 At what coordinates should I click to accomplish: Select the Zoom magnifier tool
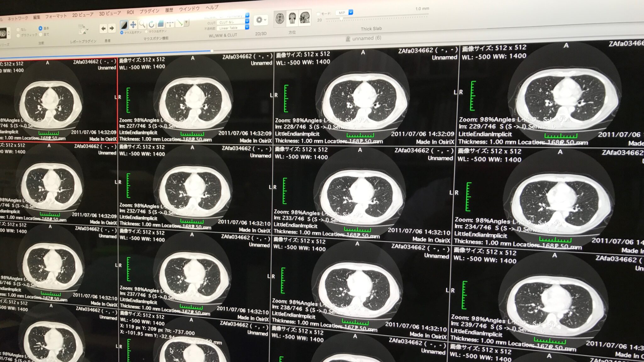(x=142, y=24)
